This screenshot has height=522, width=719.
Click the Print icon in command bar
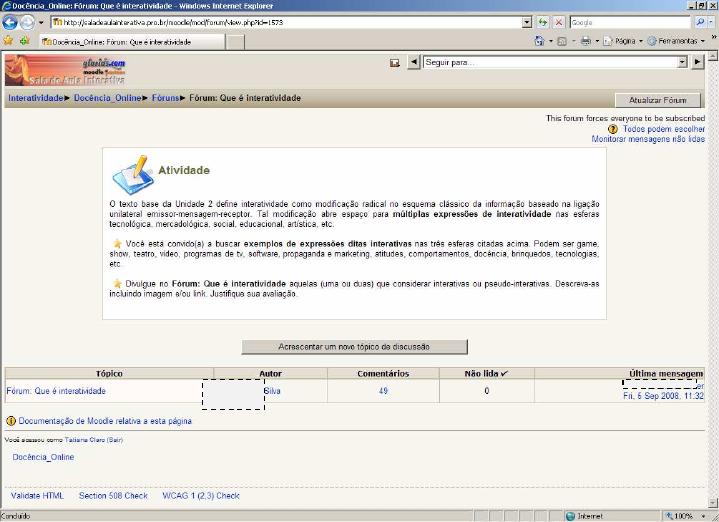pyautogui.click(x=584, y=41)
